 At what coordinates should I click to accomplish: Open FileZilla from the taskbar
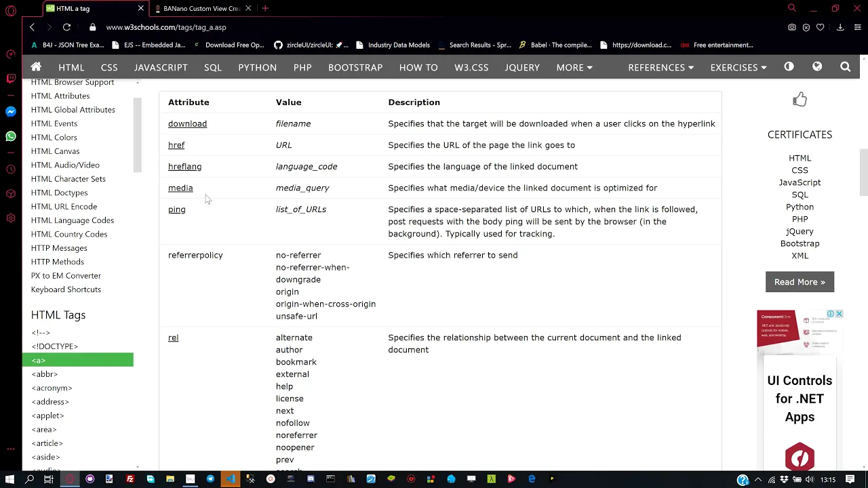130,479
